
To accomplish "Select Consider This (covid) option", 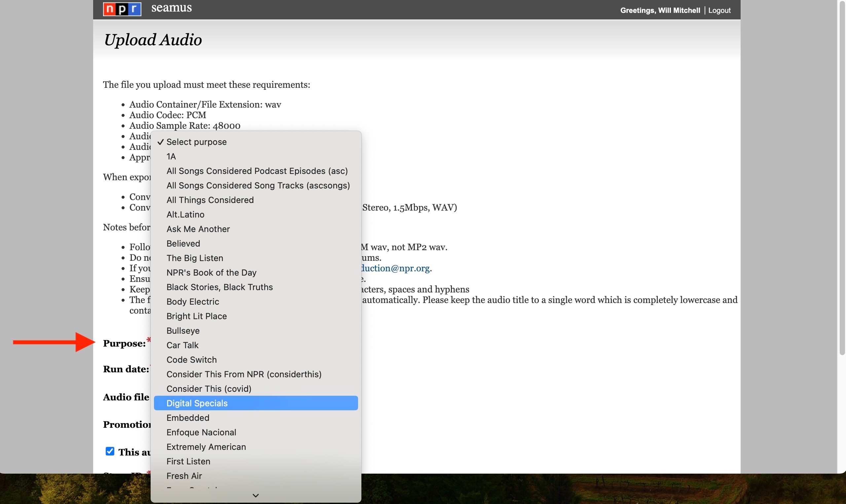I will coord(256,389).
